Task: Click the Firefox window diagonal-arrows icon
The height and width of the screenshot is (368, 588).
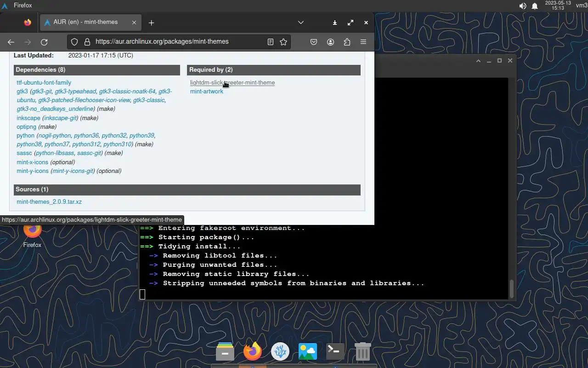Action: click(x=351, y=23)
